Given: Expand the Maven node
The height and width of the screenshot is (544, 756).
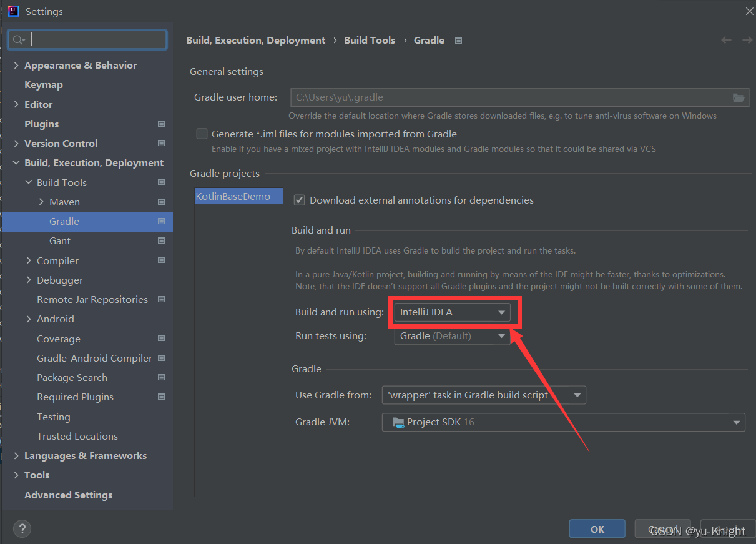Looking at the screenshot, I should pyautogui.click(x=41, y=202).
